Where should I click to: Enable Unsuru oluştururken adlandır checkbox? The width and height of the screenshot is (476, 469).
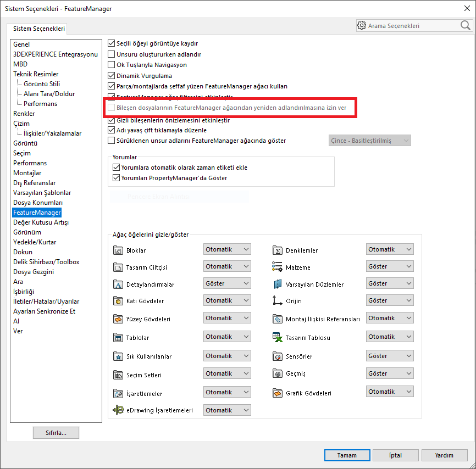[112, 54]
